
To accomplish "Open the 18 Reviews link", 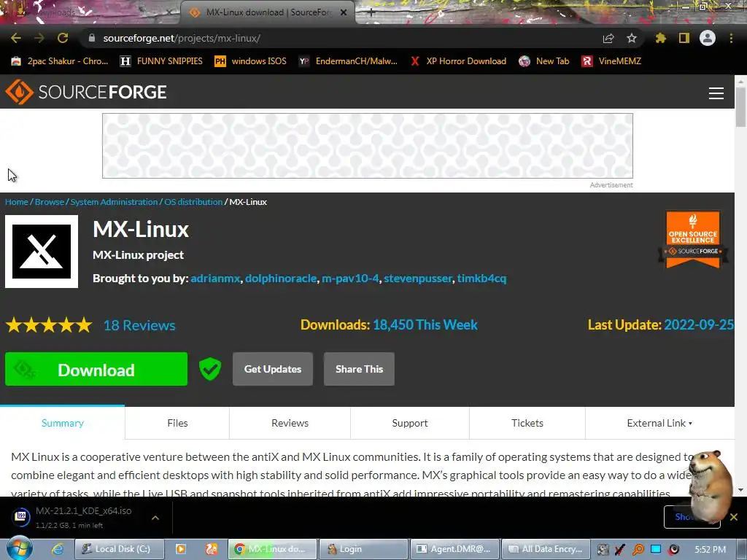I will tap(139, 325).
